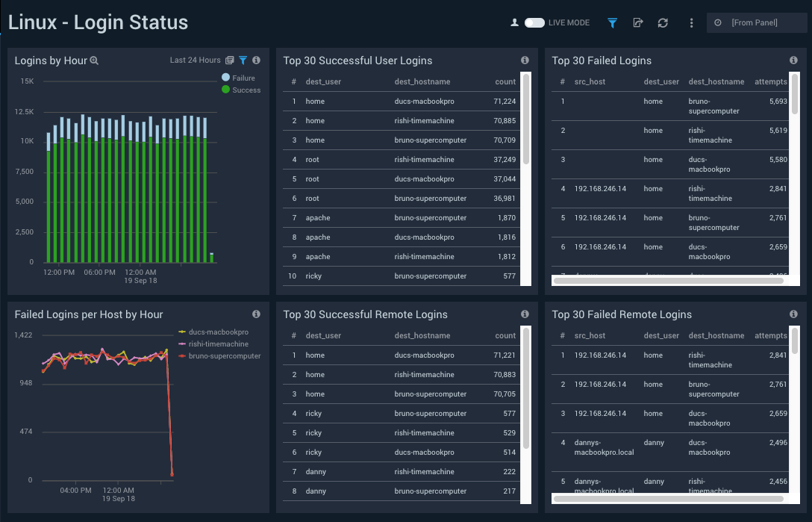812x522 pixels.
Task: Click the user account icon in the top bar
Action: pos(514,23)
